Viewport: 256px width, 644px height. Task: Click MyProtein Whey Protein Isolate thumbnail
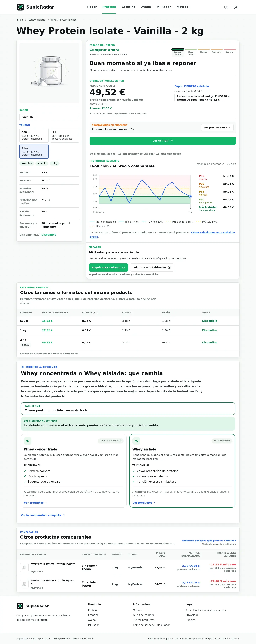pyautogui.click(x=24, y=567)
